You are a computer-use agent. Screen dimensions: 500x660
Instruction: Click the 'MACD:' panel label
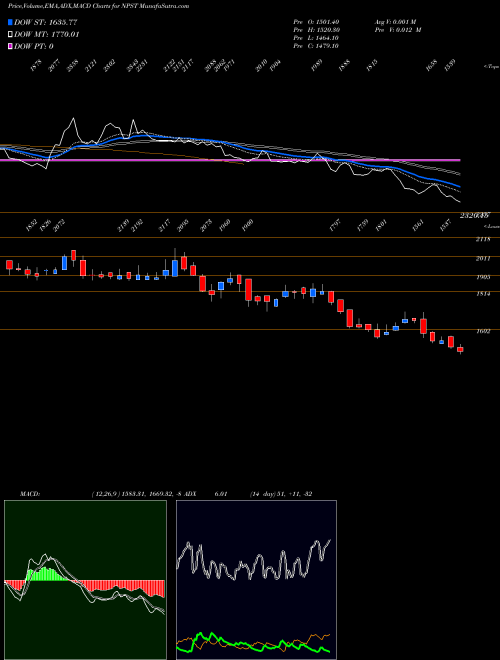pyautogui.click(x=30, y=494)
